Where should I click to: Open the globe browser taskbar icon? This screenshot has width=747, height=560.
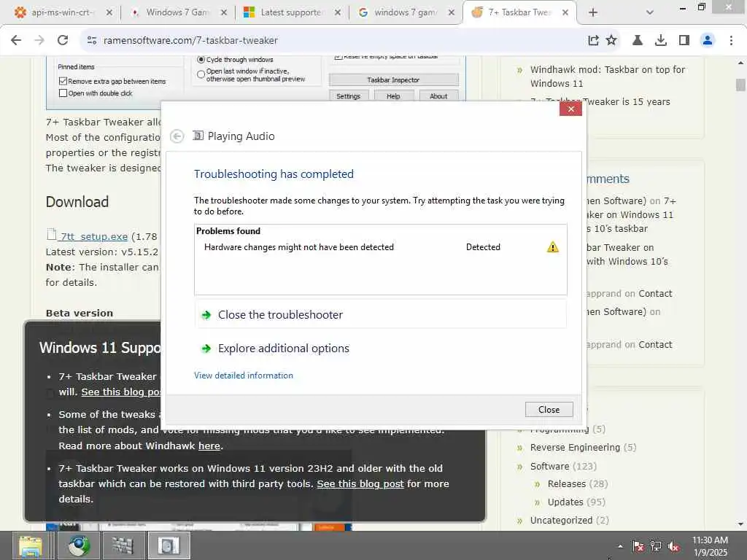79,545
